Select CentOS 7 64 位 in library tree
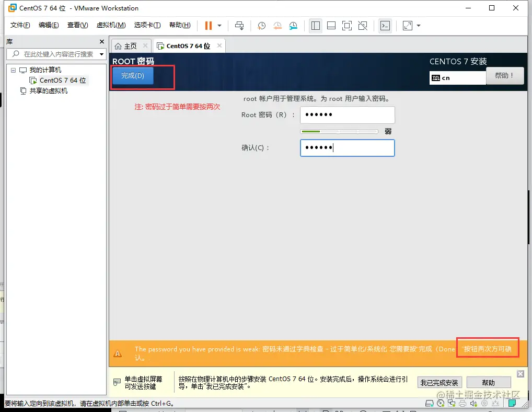532x412 pixels. pos(62,81)
